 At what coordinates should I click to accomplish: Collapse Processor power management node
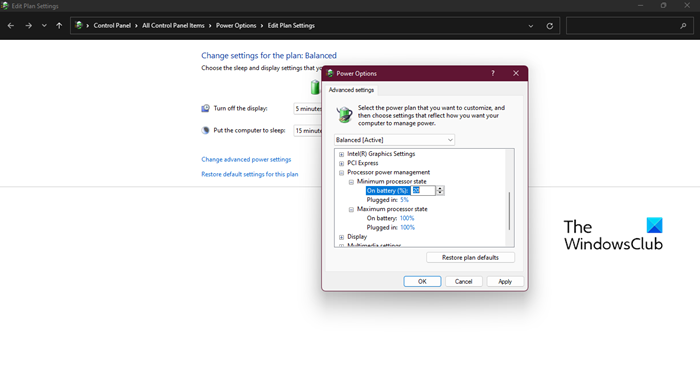[x=342, y=173]
